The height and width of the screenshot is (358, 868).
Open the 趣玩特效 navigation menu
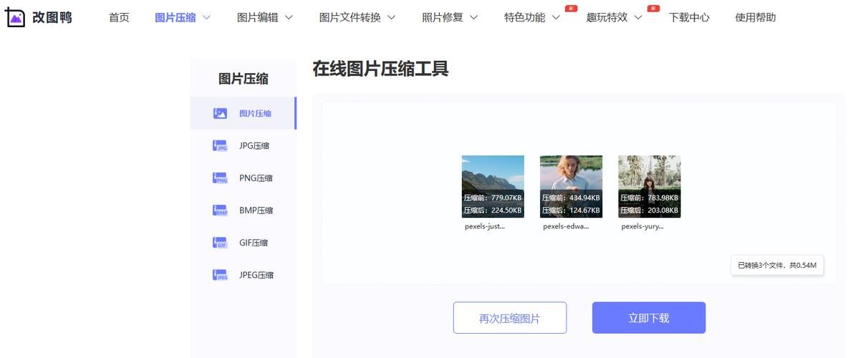[607, 17]
